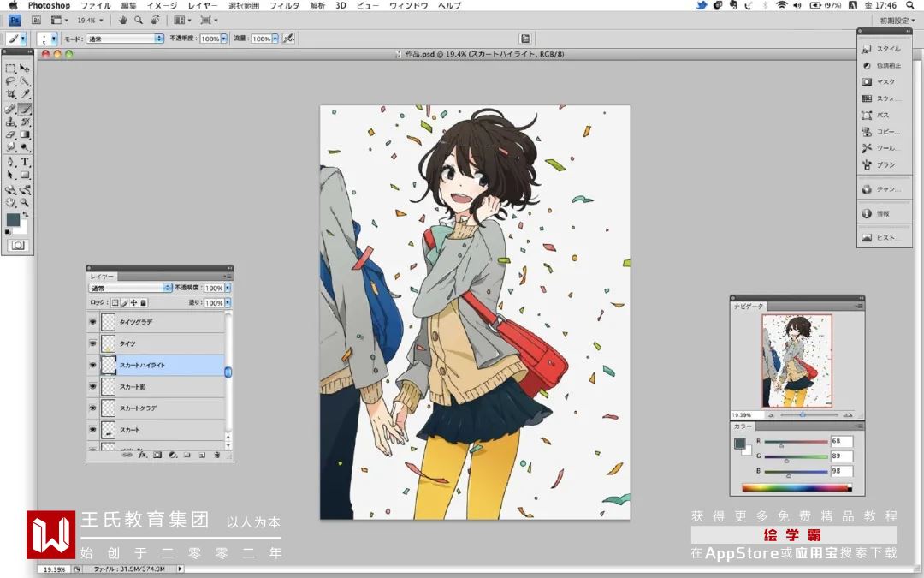Hide the スカート影 layer
This screenshot has width=924, height=578.
coord(92,386)
